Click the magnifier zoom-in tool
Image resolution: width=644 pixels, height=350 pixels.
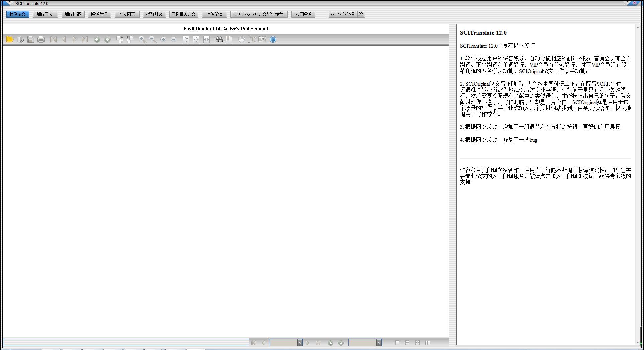pos(142,39)
